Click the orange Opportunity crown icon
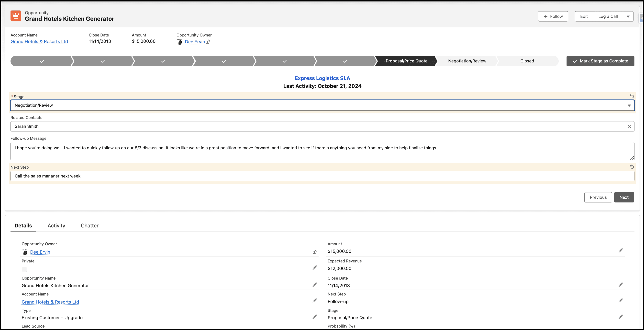This screenshot has height=330, width=644. (16, 16)
